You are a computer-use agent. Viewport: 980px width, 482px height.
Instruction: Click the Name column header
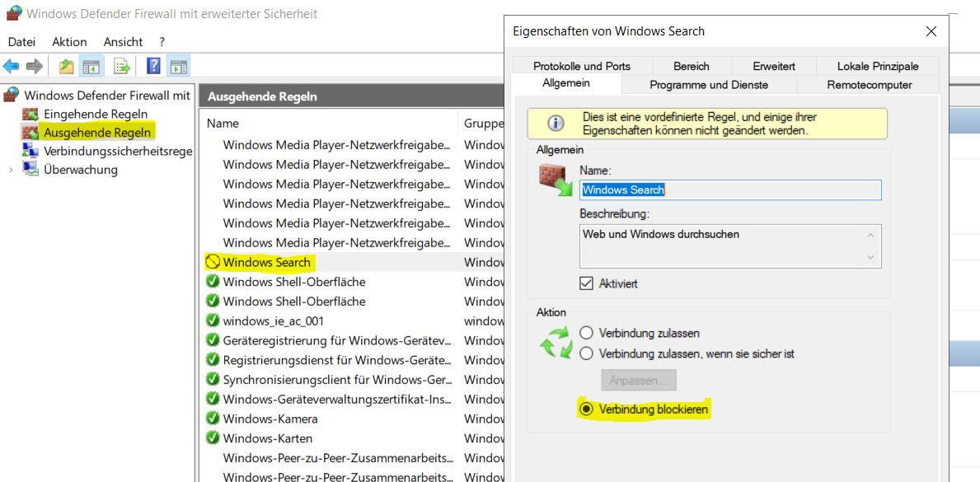[223, 123]
